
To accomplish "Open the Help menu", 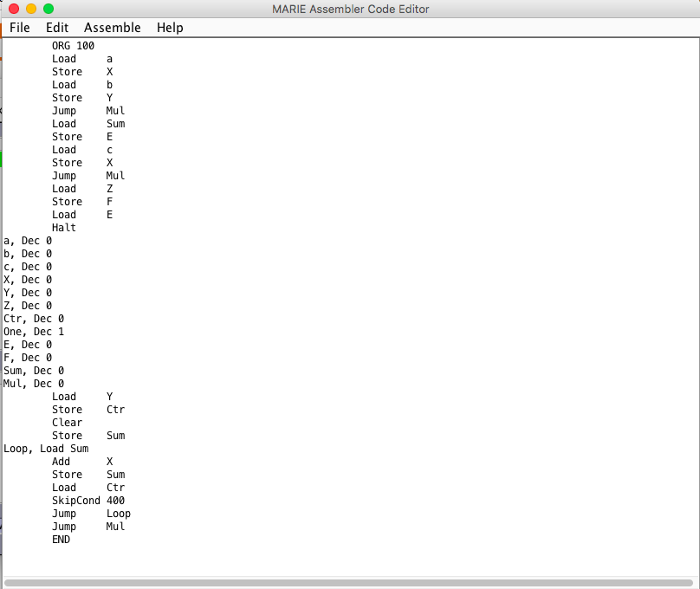I will pos(169,28).
